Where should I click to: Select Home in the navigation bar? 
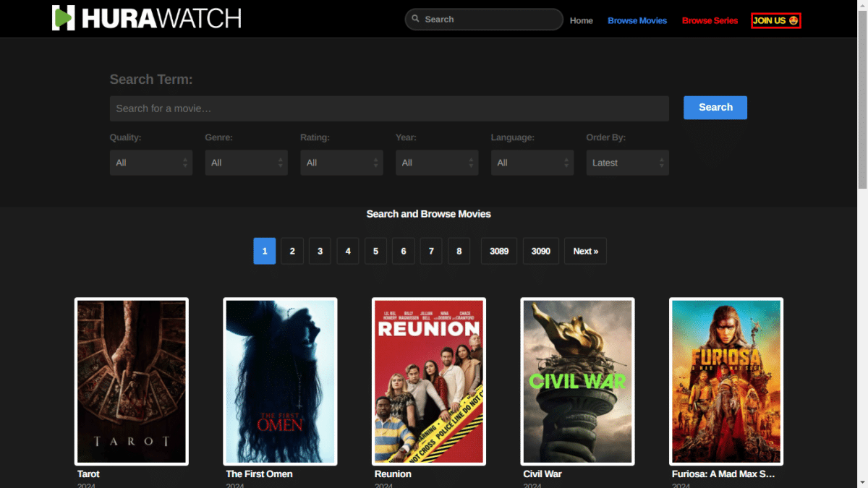click(581, 20)
